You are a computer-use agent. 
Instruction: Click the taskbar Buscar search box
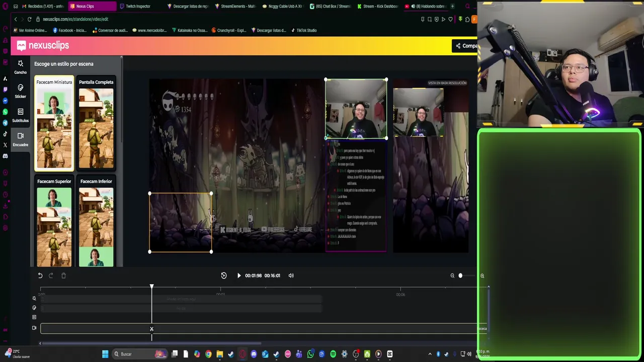click(140, 354)
